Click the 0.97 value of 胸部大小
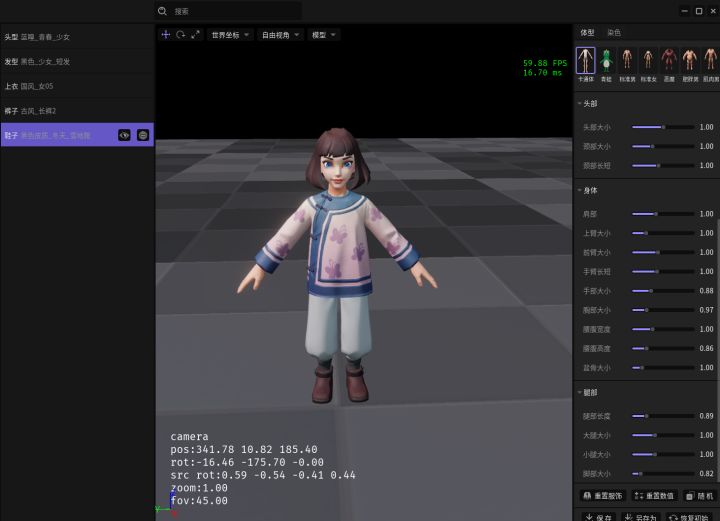Viewport: 720px width, 521px height. (706, 310)
